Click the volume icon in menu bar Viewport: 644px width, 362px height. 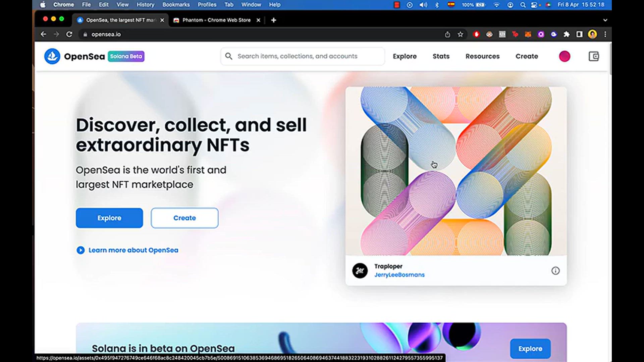[x=423, y=5]
